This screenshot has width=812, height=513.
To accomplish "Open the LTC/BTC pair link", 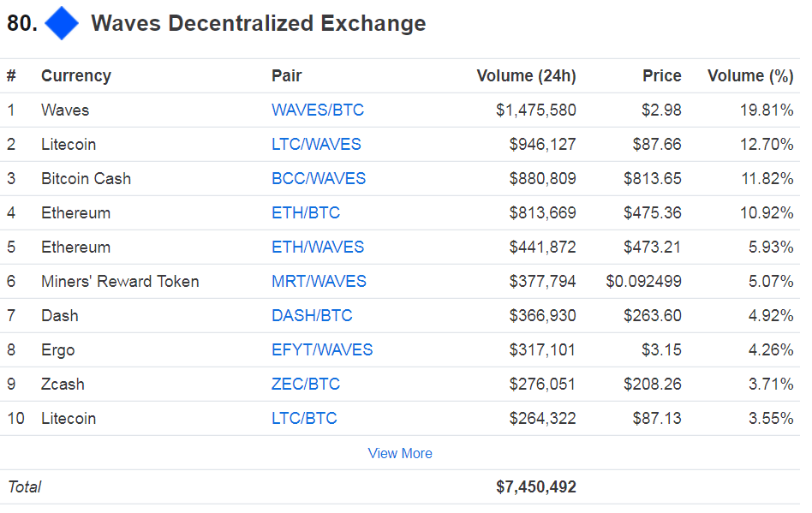I will coord(304,418).
